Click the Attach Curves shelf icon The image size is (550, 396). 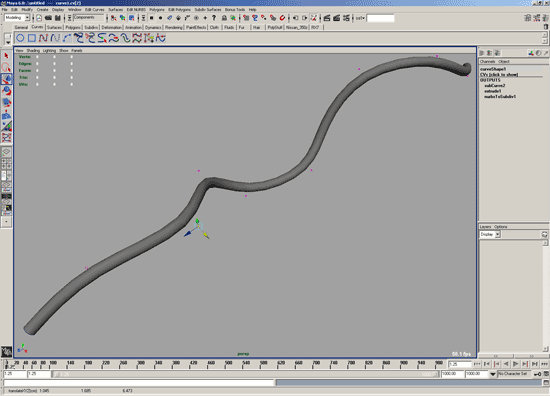tap(78, 38)
